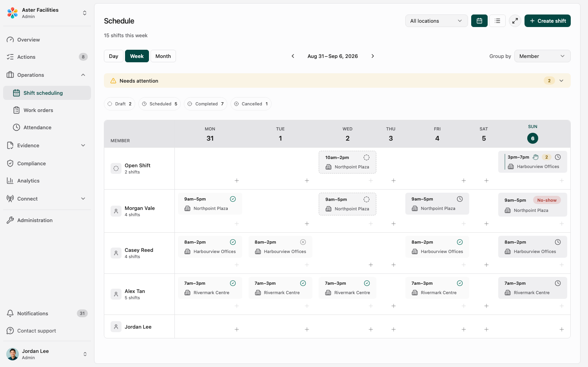The image size is (588, 367).
Task: Open Morgan Vale member avatar icon
Action: (x=116, y=211)
